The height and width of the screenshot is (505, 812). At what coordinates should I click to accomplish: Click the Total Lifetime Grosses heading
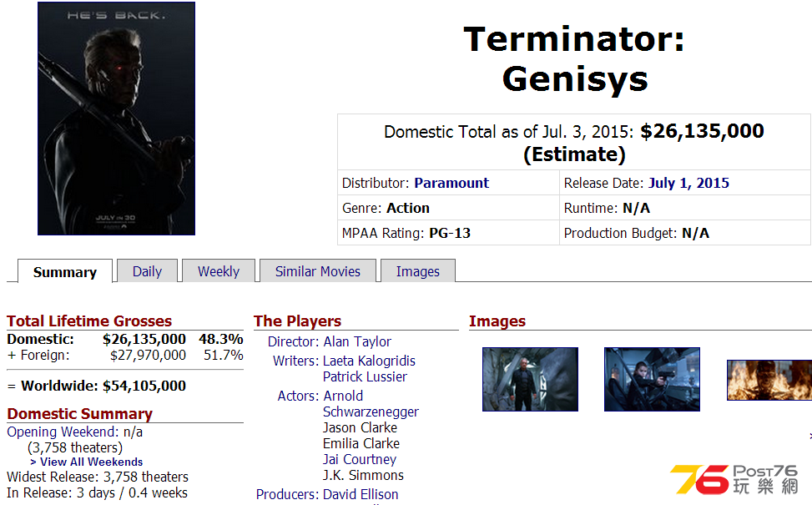tap(89, 321)
